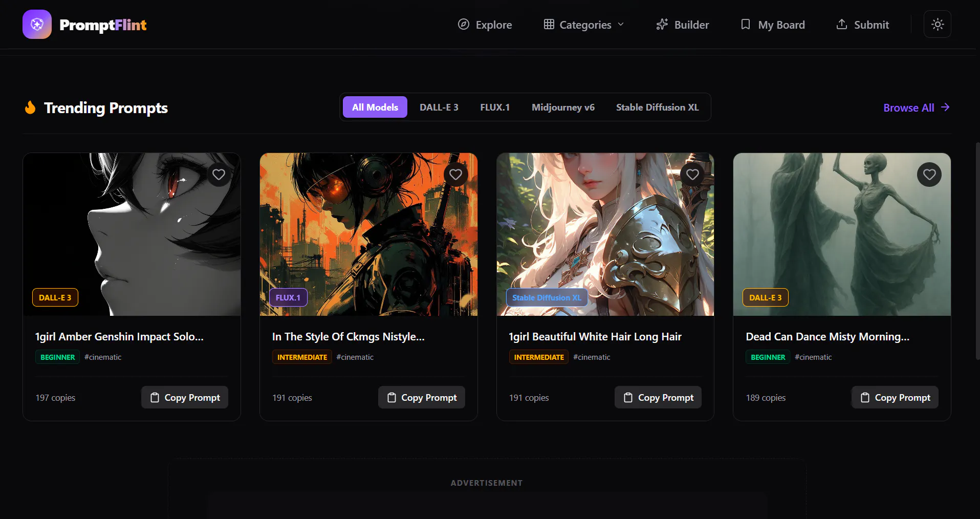Open the Dead Can Dance misty thumbnail
980x519 pixels.
(x=842, y=234)
